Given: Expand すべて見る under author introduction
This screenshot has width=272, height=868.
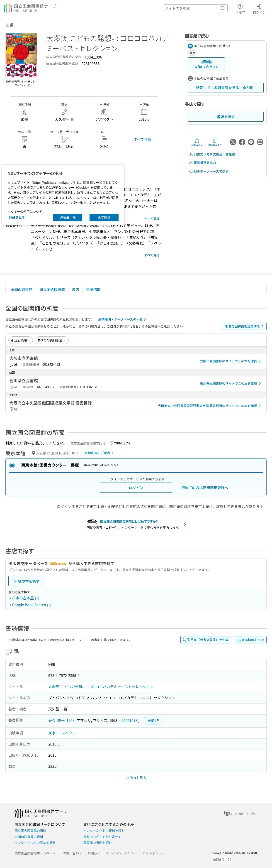Looking at the screenshot, I should [x=152, y=255].
